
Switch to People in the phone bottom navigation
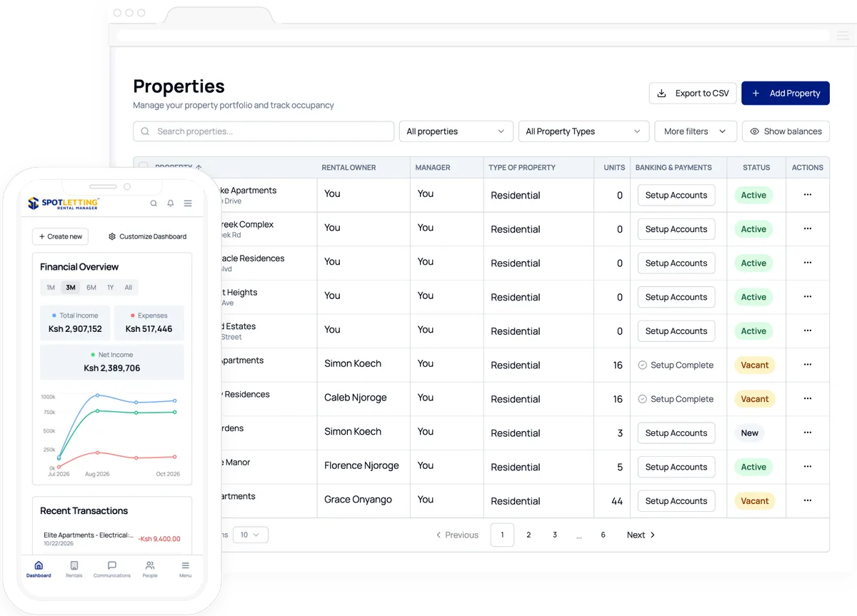[150, 569]
